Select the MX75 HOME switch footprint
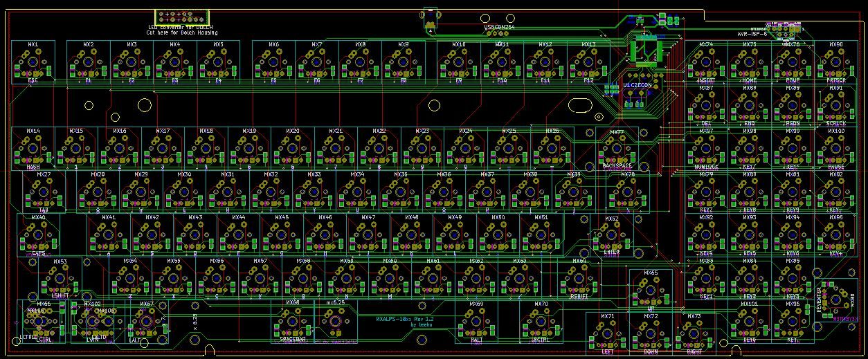 tap(749, 62)
